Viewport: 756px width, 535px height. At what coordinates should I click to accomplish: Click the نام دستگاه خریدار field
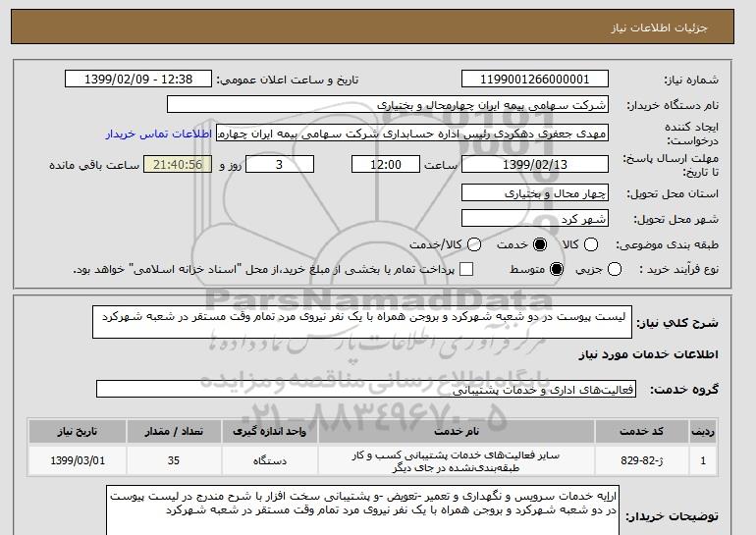coord(388,105)
